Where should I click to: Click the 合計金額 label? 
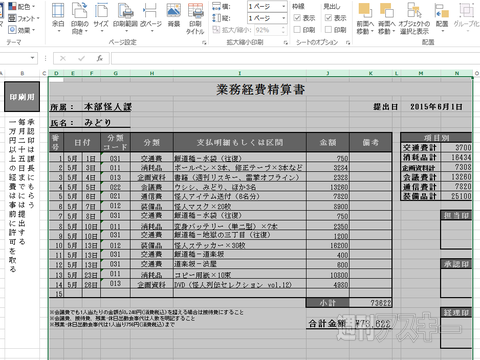(x=327, y=323)
